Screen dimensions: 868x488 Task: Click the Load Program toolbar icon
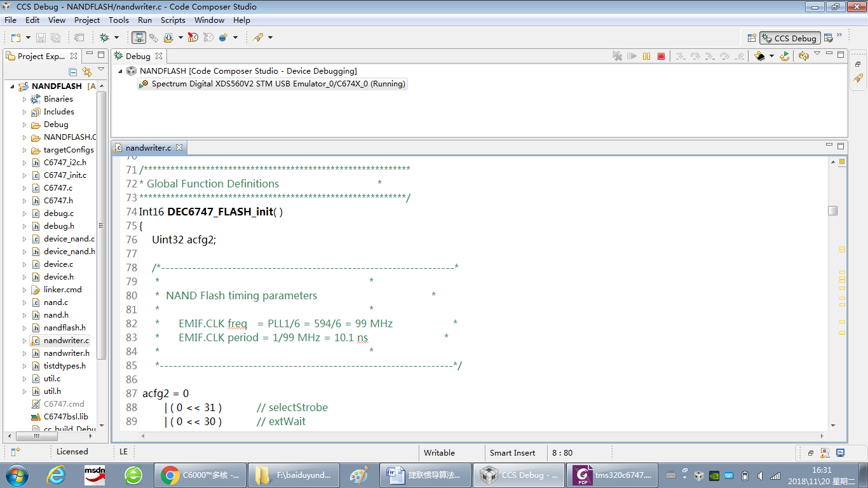click(168, 38)
